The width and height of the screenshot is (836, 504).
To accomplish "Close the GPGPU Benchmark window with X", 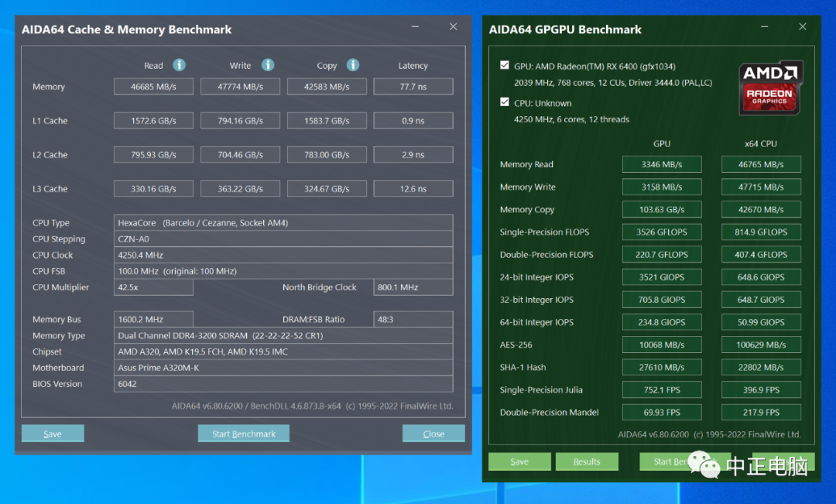I will click(x=803, y=26).
